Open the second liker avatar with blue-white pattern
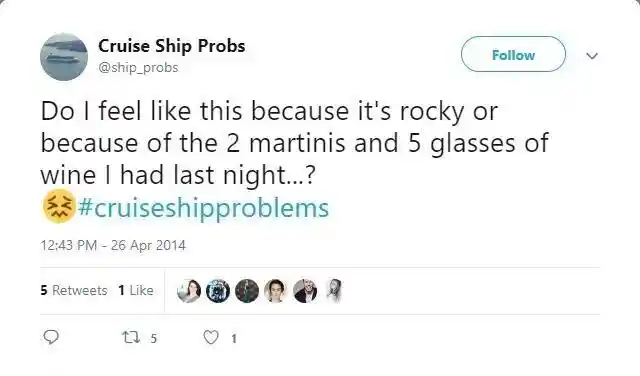 pyautogui.click(x=218, y=291)
